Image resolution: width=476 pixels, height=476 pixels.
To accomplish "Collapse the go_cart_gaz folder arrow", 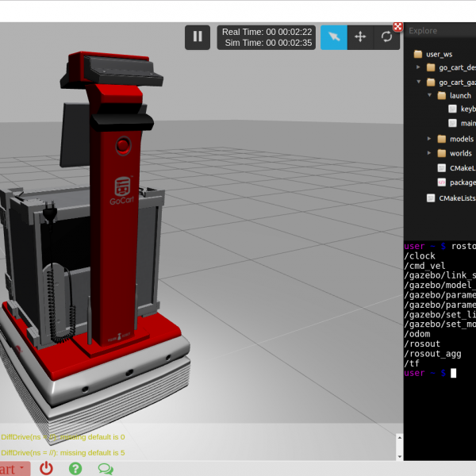I will (419, 82).
